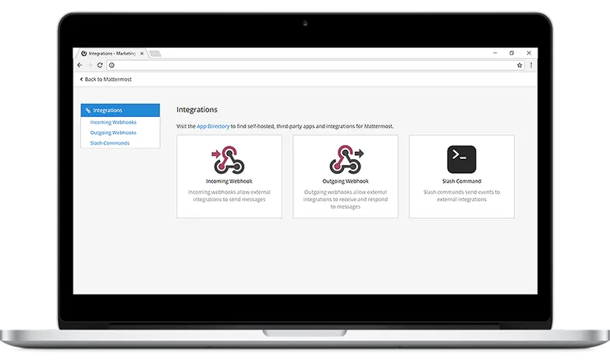Open Slash Commands in the sidebar
The image size is (610, 364).
click(110, 143)
